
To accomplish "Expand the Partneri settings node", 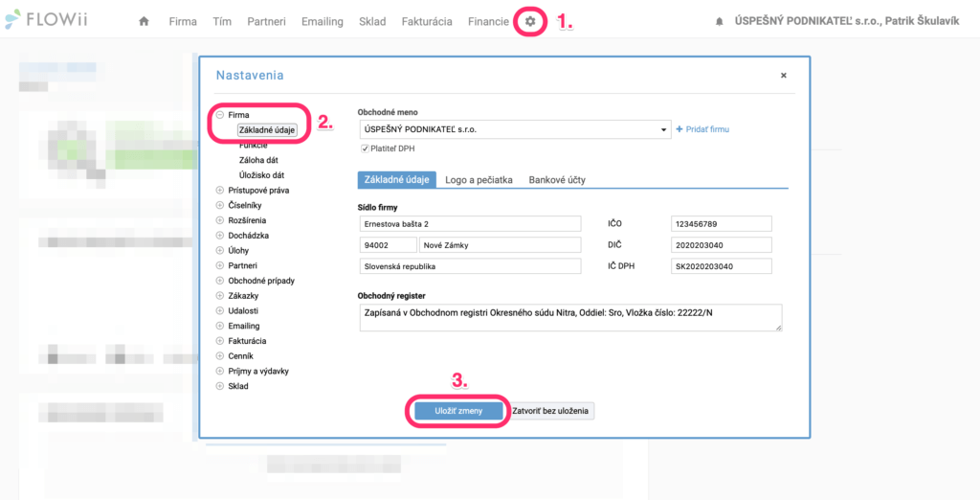I will (x=220, y=265).
